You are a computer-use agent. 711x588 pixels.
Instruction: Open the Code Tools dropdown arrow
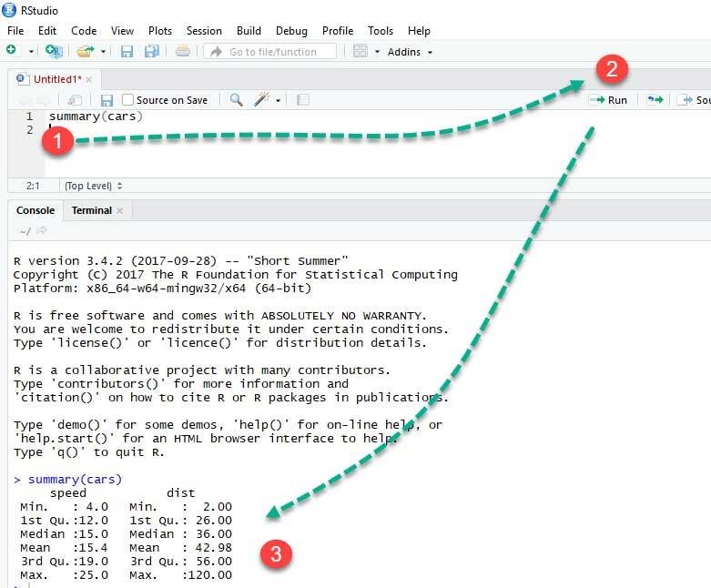click(x=278, y=101)
